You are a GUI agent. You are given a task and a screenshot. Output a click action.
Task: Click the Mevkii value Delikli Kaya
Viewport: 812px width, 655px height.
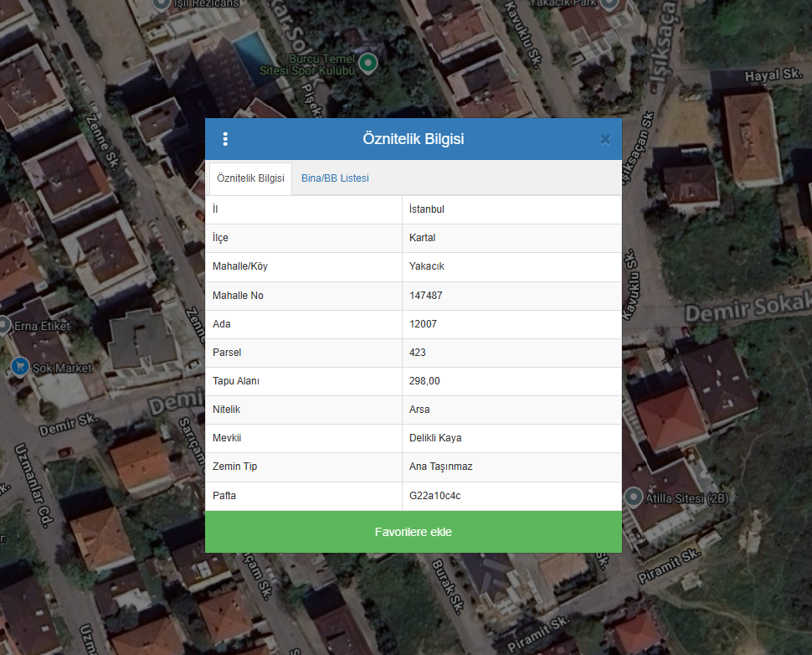pyautogui.click(x=435, y=438)
